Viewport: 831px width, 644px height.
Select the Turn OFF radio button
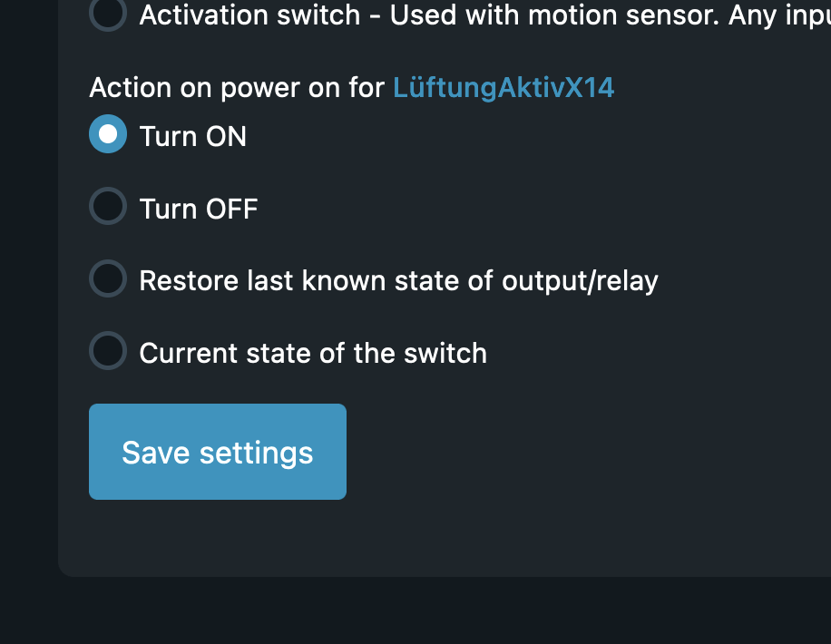(x=108, y=206)
